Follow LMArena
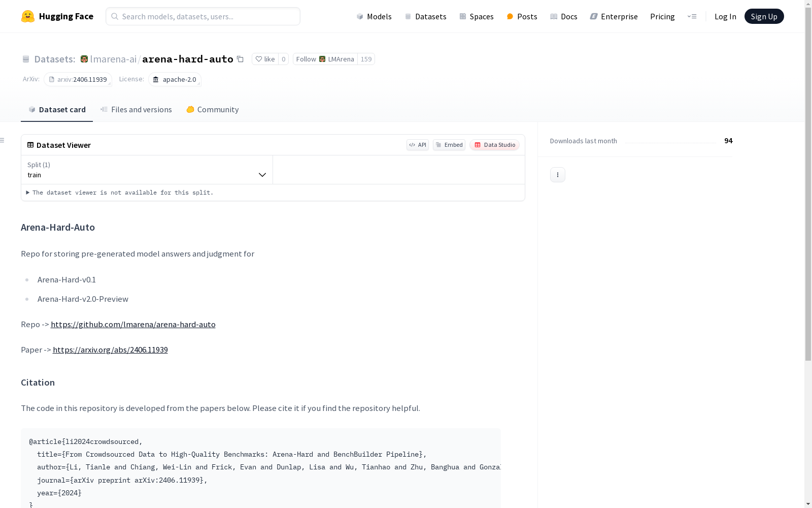This screenshot has height=508, width=812. tap(325, 59)
